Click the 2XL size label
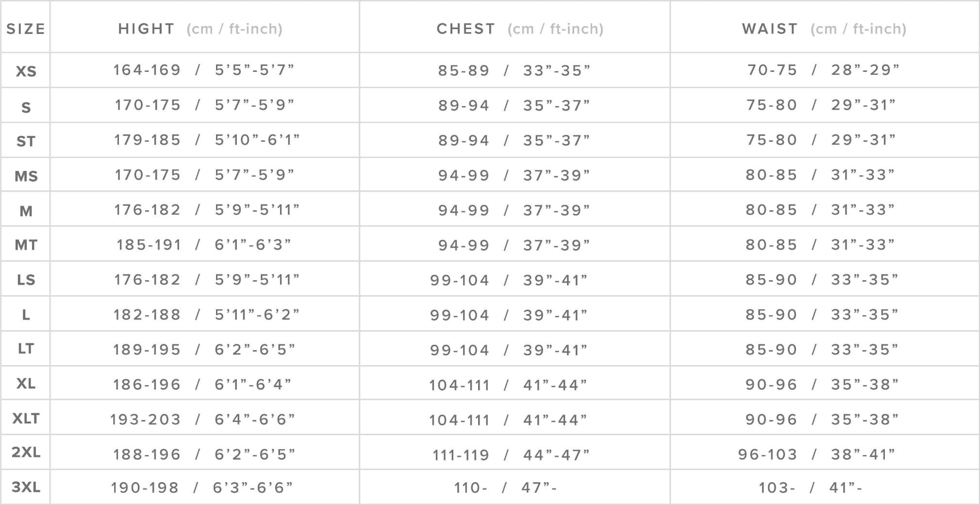Screen dimensions: 980x505 26,452
